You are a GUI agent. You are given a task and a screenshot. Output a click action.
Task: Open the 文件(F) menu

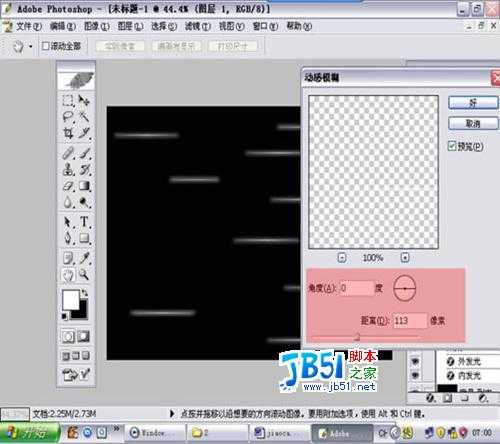pyautogui.click(x=29, y=26)
